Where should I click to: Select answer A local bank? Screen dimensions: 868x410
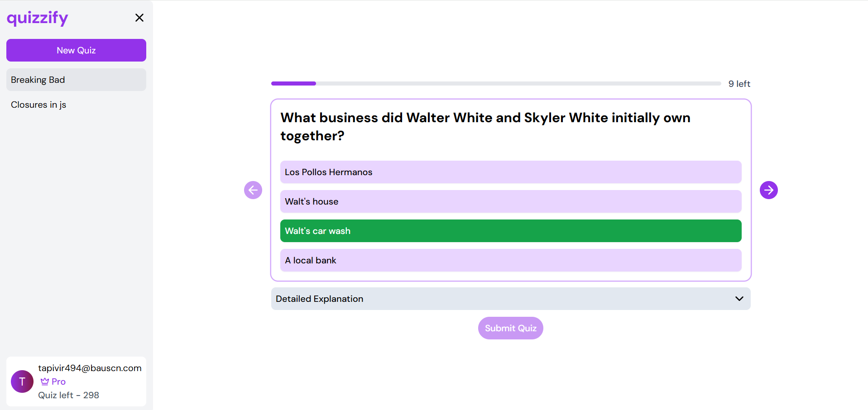pos(511,260)
